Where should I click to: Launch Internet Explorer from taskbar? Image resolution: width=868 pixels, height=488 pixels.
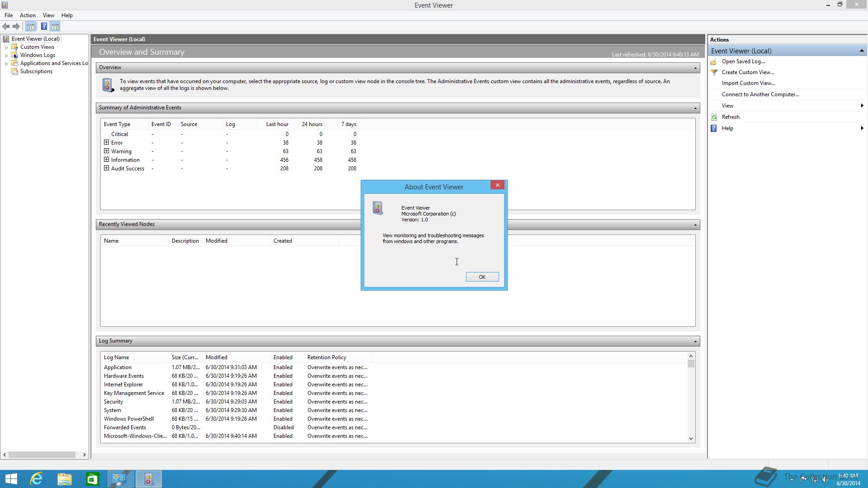37,479
